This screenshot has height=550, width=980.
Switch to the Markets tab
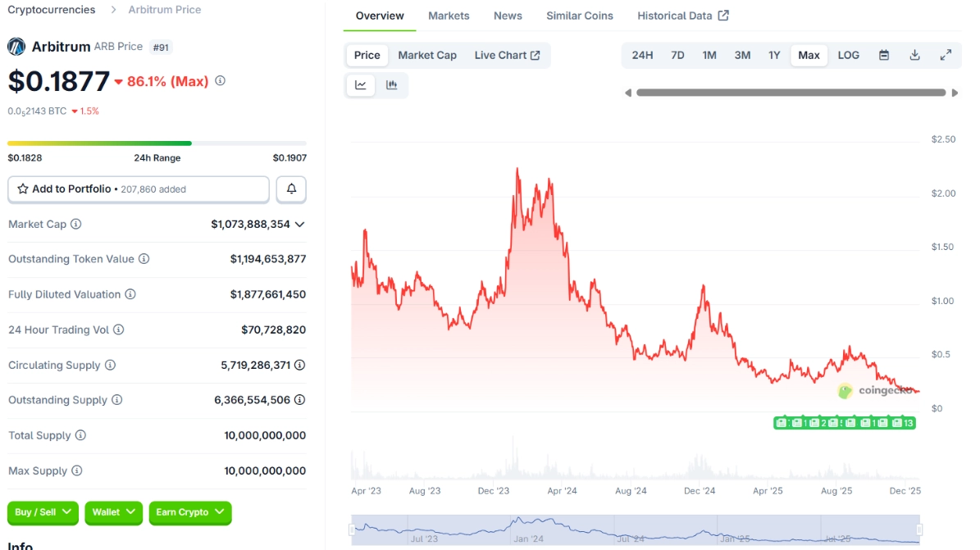tap(449, 15)
